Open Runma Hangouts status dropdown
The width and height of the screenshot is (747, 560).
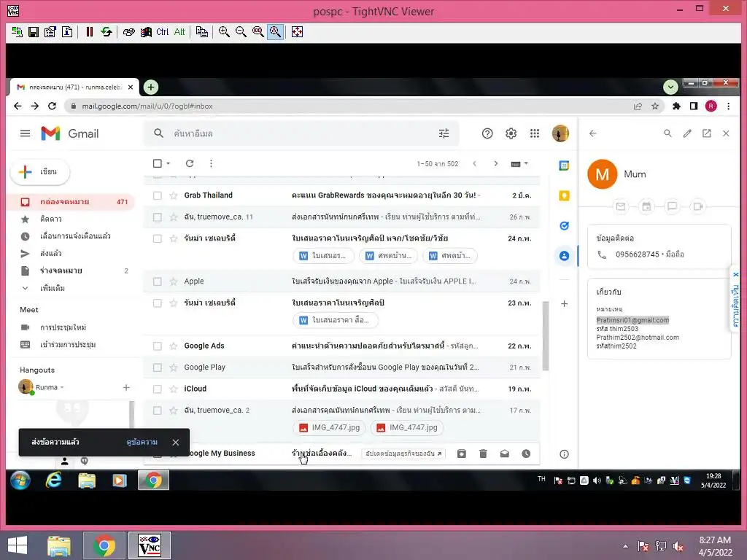tap(62, 387)
